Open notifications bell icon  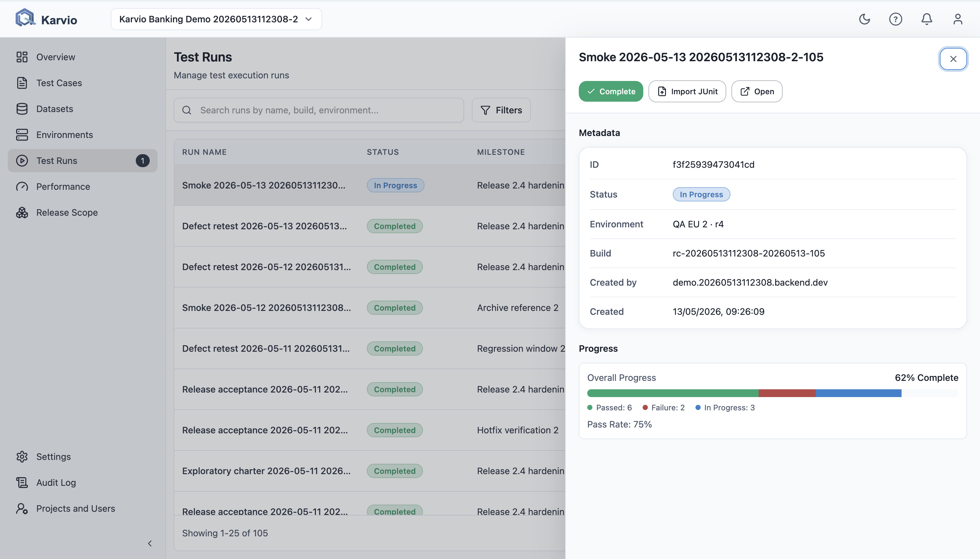(x=926, y=19)
